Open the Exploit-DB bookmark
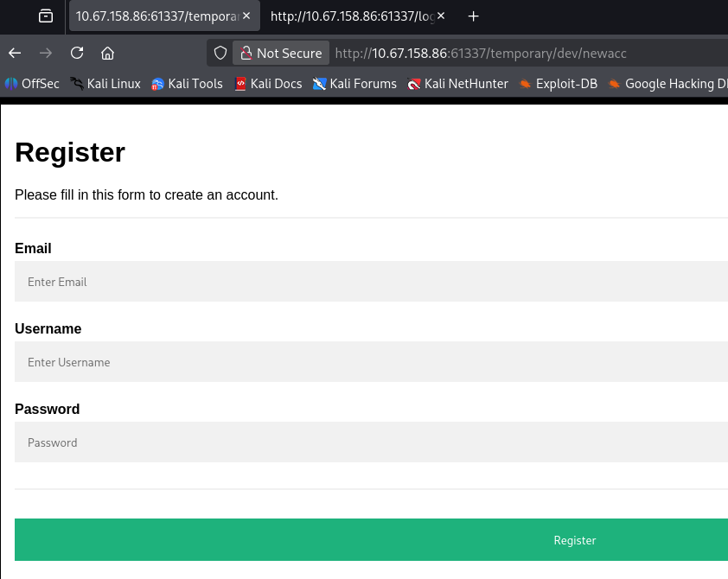 coord(559,84)
